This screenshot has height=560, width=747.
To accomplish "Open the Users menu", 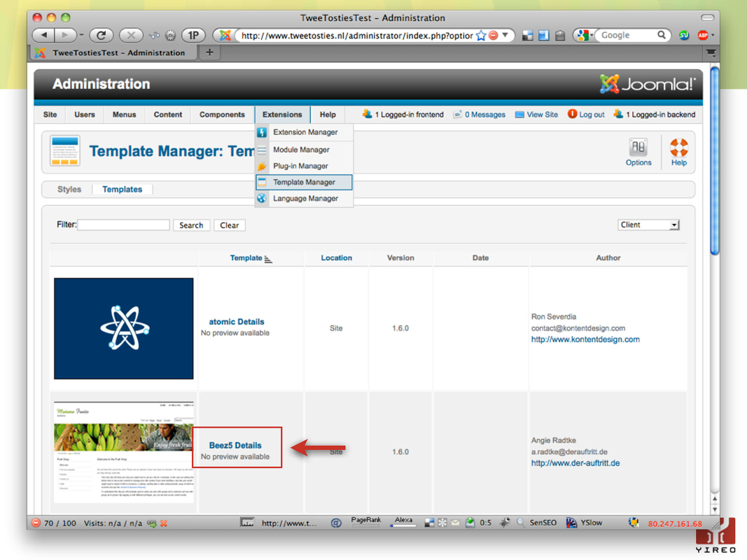I will coord(85,114).
